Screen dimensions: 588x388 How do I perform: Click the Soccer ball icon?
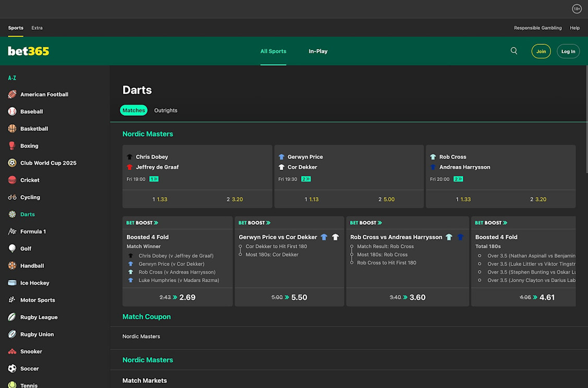(x=12, y=369)
